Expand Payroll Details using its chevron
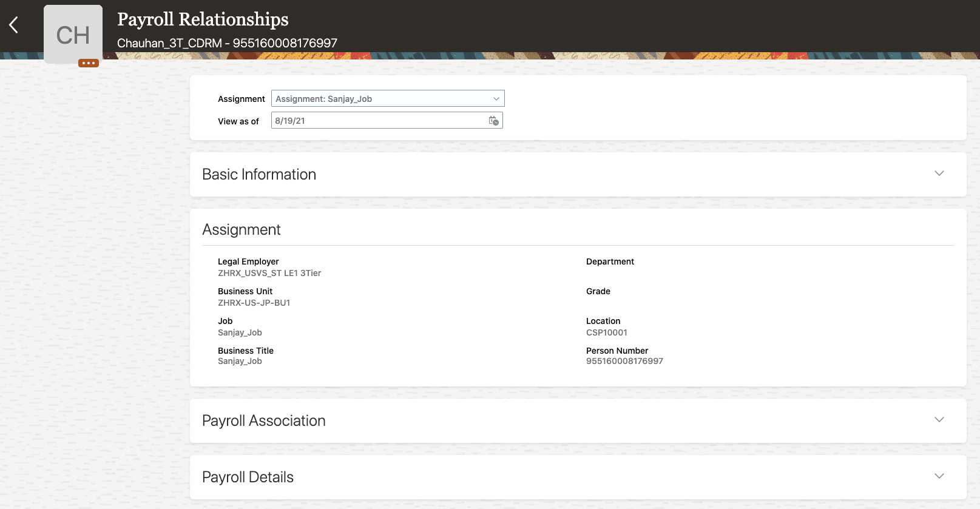Screen dimensions: 980x509 coord(939,476)
